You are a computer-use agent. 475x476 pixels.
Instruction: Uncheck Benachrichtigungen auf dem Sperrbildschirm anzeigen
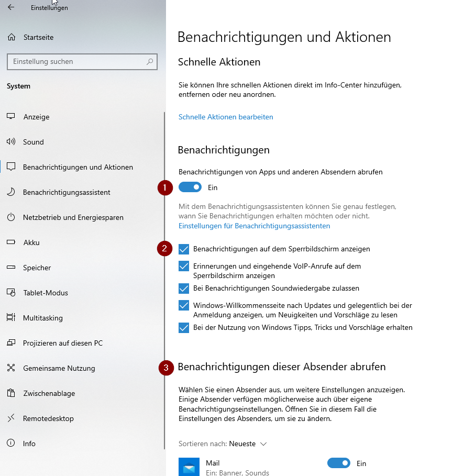tap(184, 249)
